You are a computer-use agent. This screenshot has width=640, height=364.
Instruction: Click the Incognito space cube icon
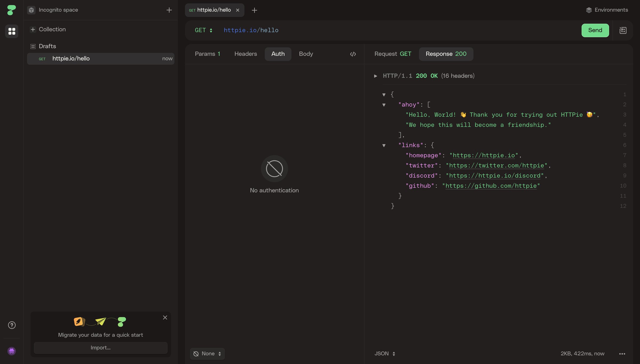(31, 10)
